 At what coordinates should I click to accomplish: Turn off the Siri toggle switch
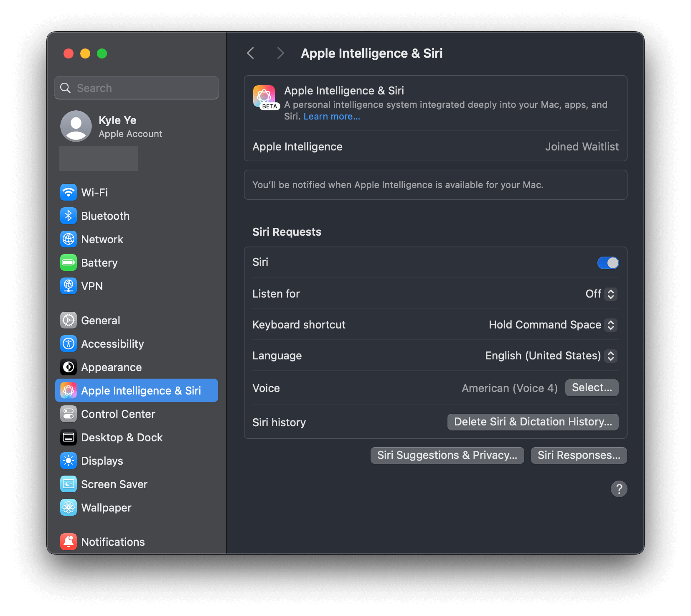coord(608,262)
